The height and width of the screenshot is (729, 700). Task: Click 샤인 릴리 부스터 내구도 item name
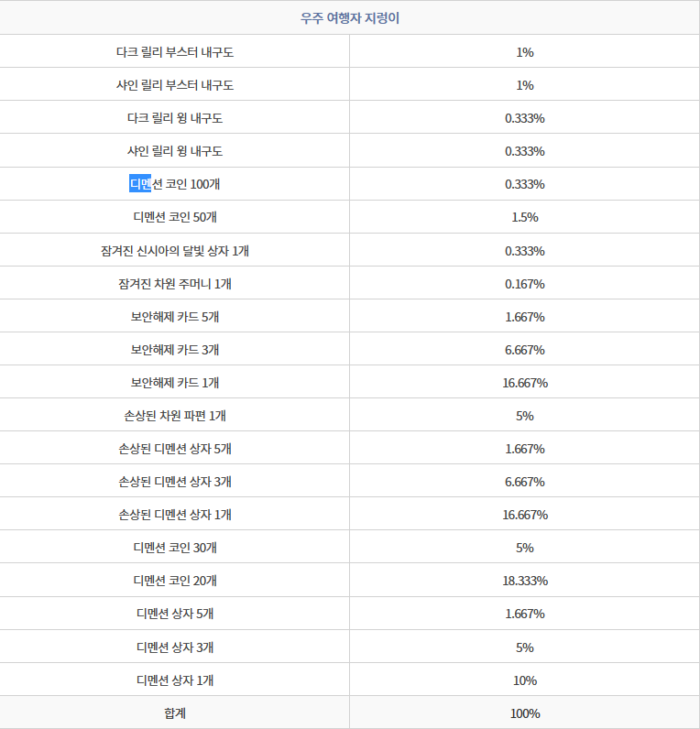pos(175,84)
